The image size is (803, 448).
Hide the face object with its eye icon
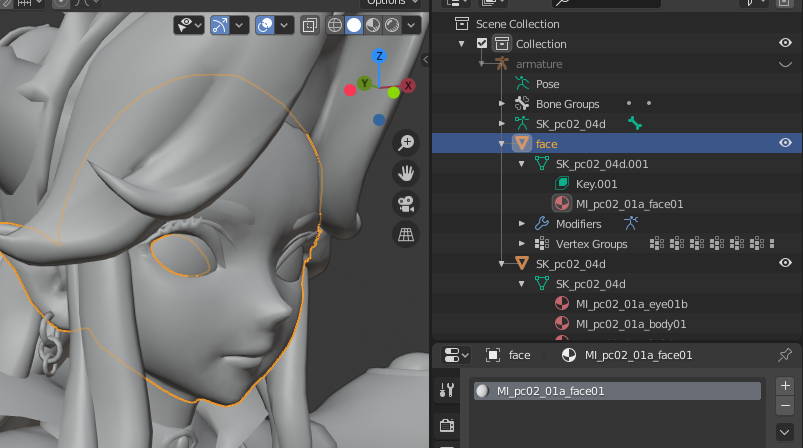pos(785,143)
